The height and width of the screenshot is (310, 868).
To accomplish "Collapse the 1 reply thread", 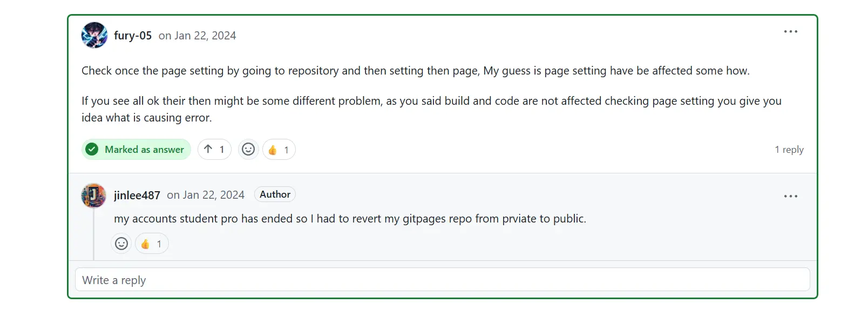I will tap(789, 150).
